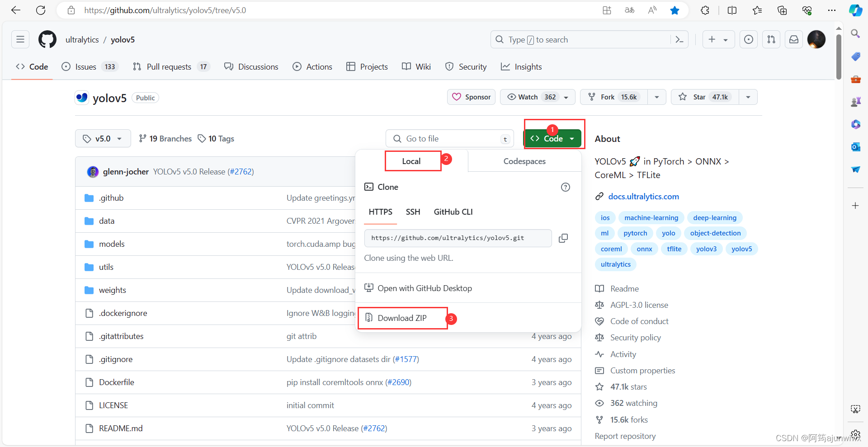Reload the page with refresh icon
This screenshot has width=868, height=447.
[41, 10]
